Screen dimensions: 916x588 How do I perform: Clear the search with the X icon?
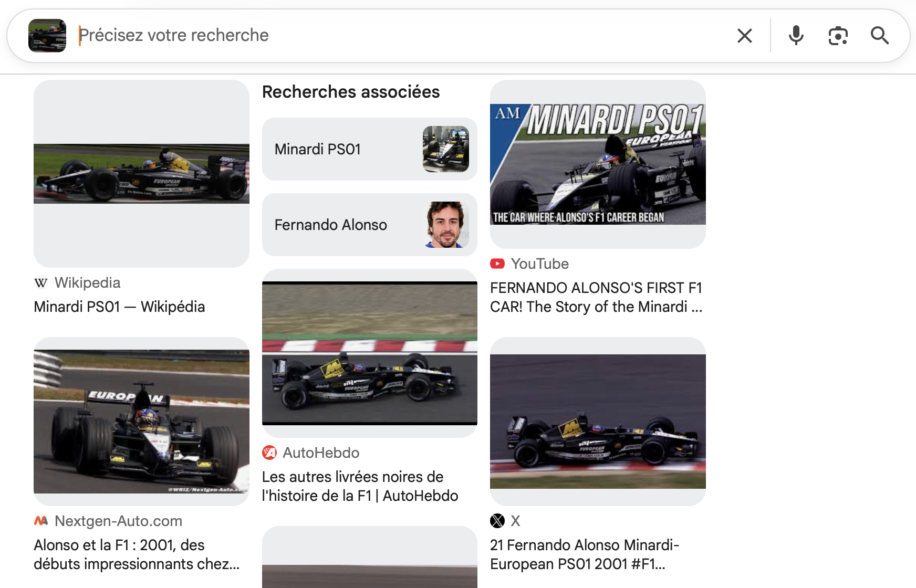click(x=744, y=36)
